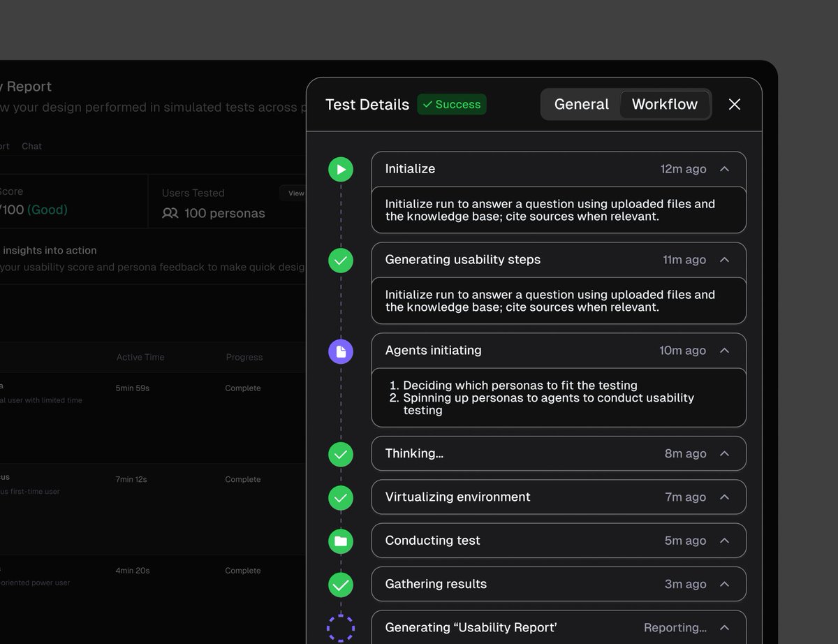Close the Test Details dialog

coord(734,104)
